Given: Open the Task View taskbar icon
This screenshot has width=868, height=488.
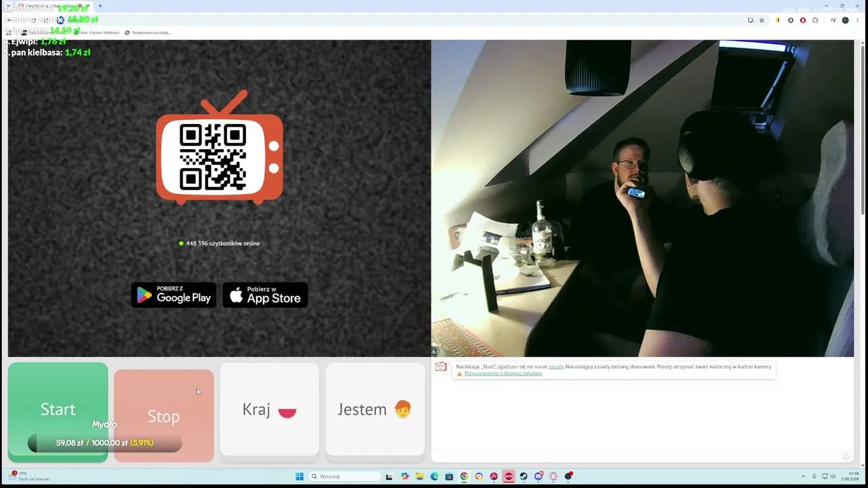Looking at the screenshot, I should [390, 476].
